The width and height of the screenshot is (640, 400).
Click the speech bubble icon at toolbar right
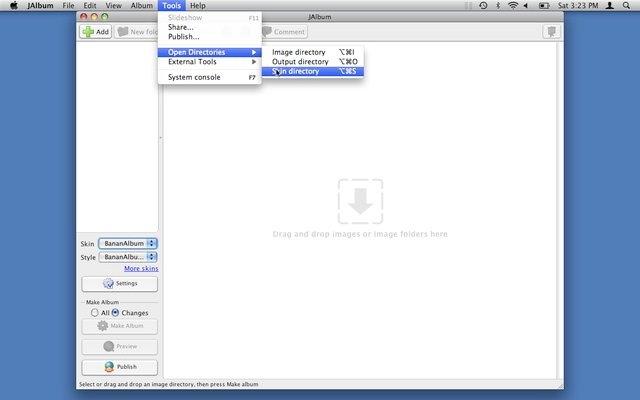pos(551,31)
